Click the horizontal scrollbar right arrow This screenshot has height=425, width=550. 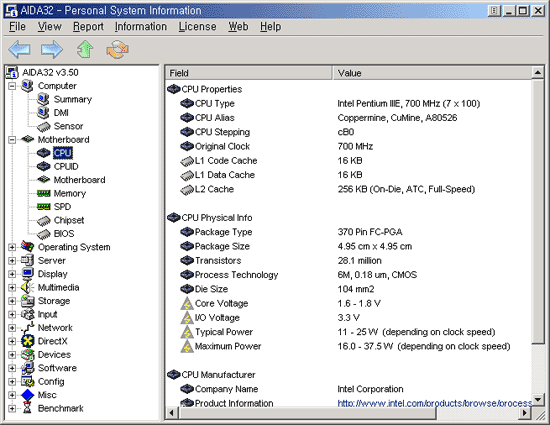coord(524,413)
